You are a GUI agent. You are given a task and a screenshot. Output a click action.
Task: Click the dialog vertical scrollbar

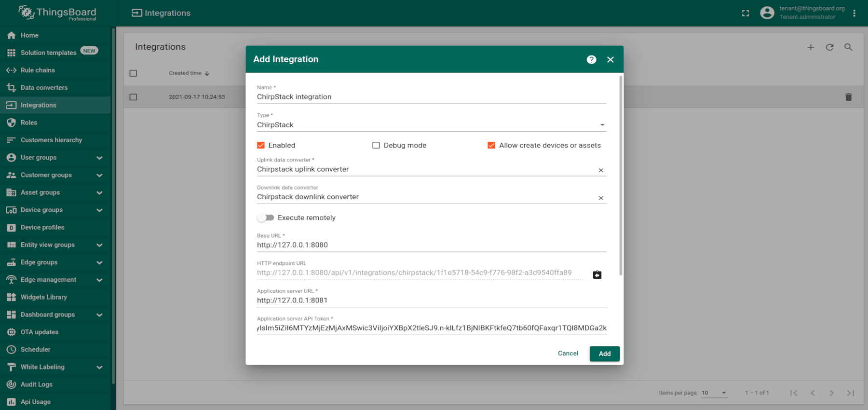(621, 176)
